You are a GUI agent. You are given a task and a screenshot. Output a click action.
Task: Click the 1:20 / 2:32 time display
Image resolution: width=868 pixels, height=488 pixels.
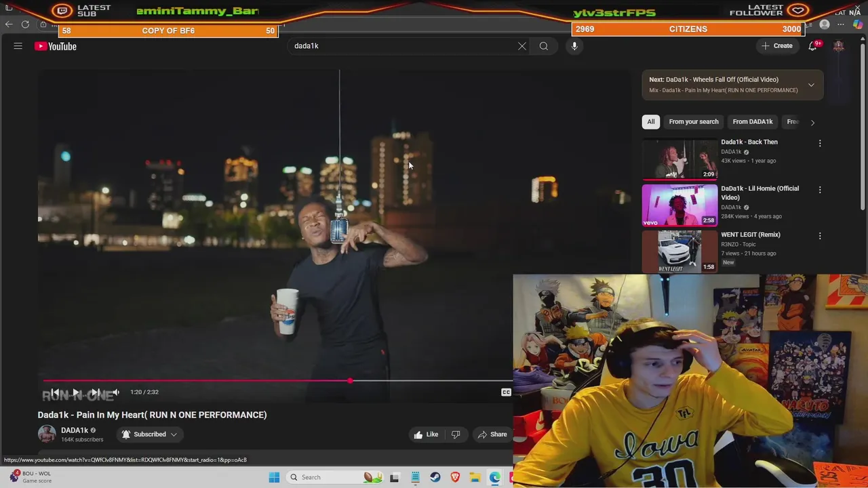(144, 392)
